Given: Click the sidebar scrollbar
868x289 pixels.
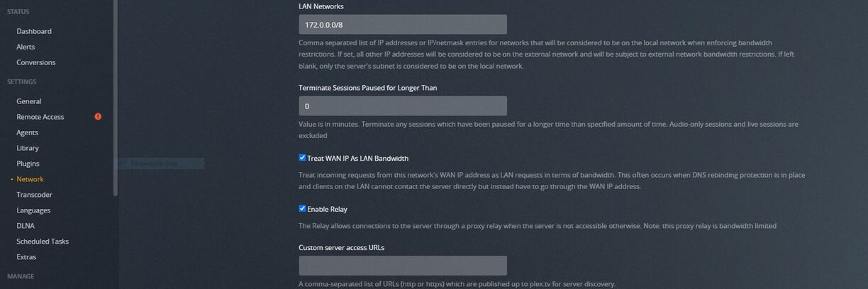Looking at the screenshot, I should pyautogui.click(x=115, y=99).
